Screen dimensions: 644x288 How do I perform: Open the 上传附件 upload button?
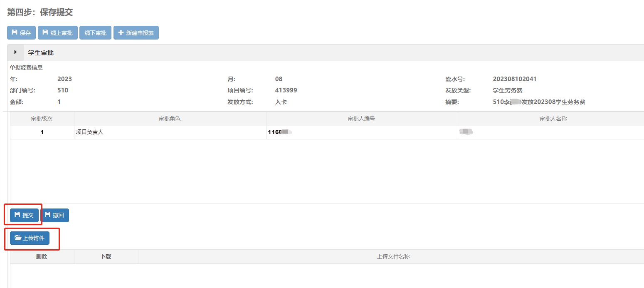(x=30, y=238)
